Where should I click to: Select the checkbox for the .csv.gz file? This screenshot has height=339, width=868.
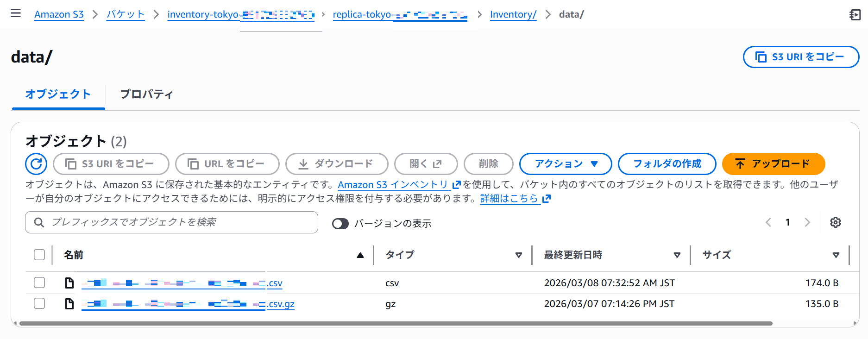click(x=39, y=304)
